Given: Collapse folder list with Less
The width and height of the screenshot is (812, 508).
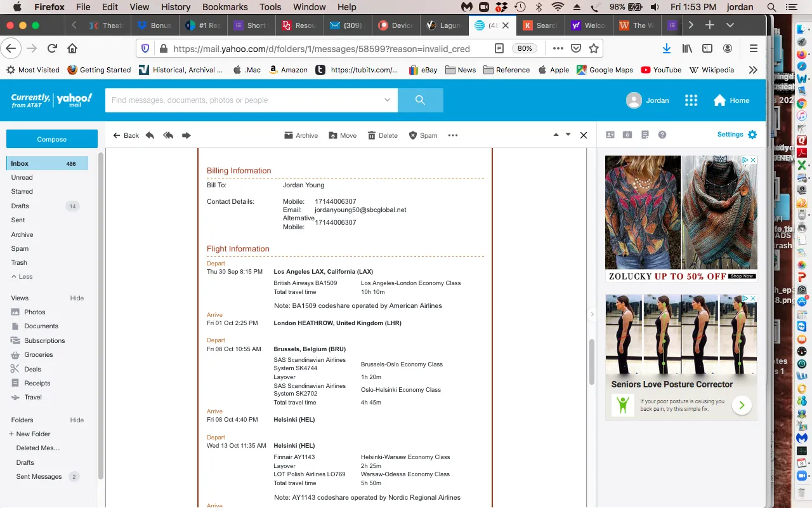Looking at the screenshot, I should point(22,277).
